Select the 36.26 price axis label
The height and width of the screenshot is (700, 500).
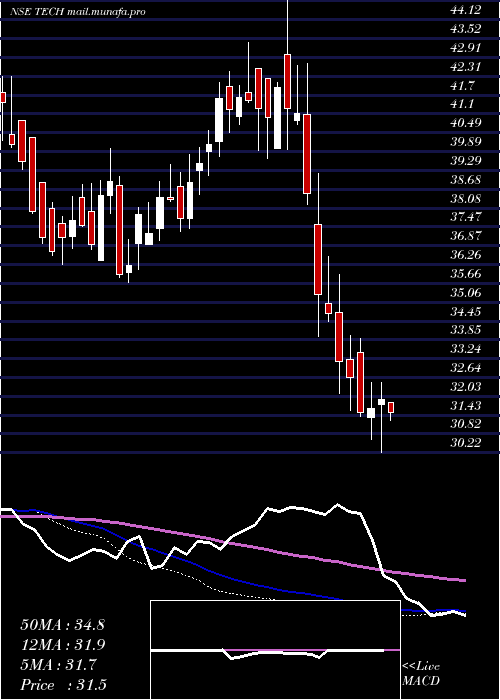click(466, 255)
